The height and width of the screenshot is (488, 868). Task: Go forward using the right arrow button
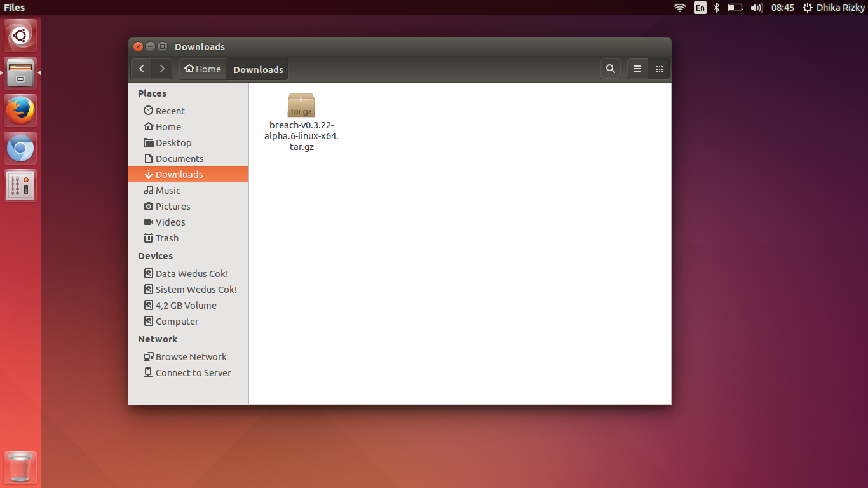(163, 69)
